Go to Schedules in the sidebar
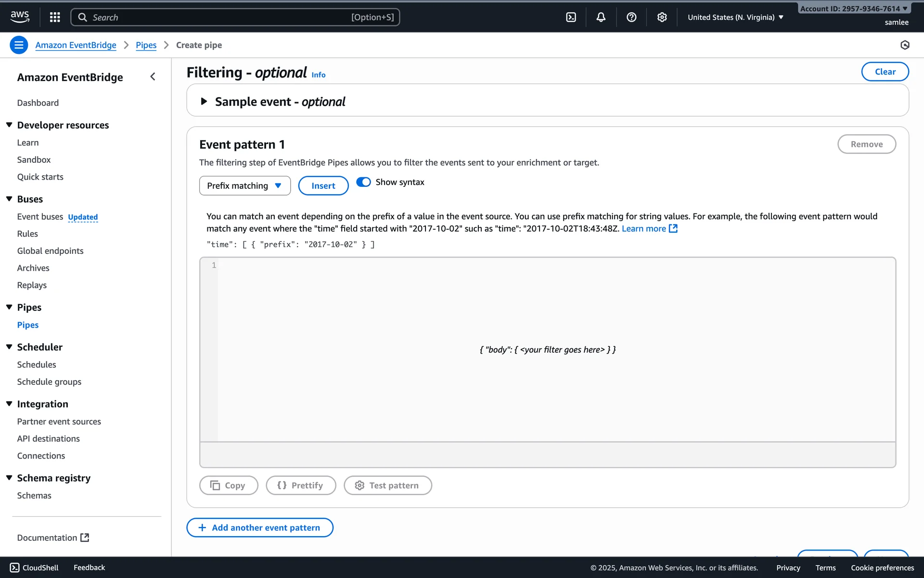Screen dimensions: 924x578 [x=37, y=365]
